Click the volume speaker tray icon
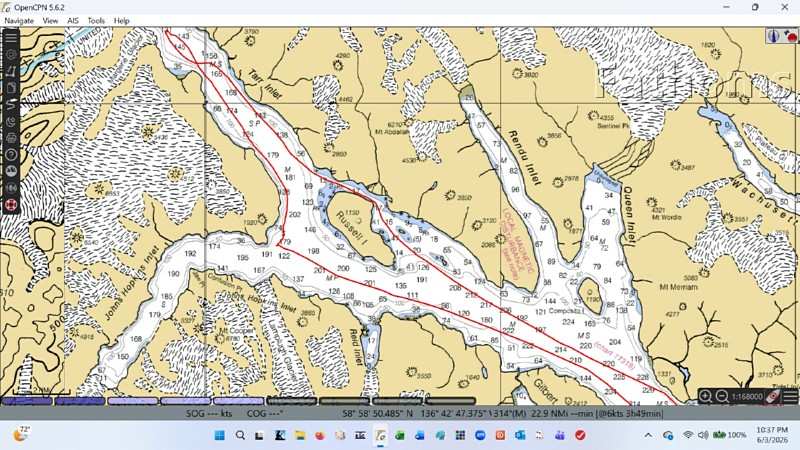This screenshot has width=800, height=450. pyautogui.click(x=703, y=435)
